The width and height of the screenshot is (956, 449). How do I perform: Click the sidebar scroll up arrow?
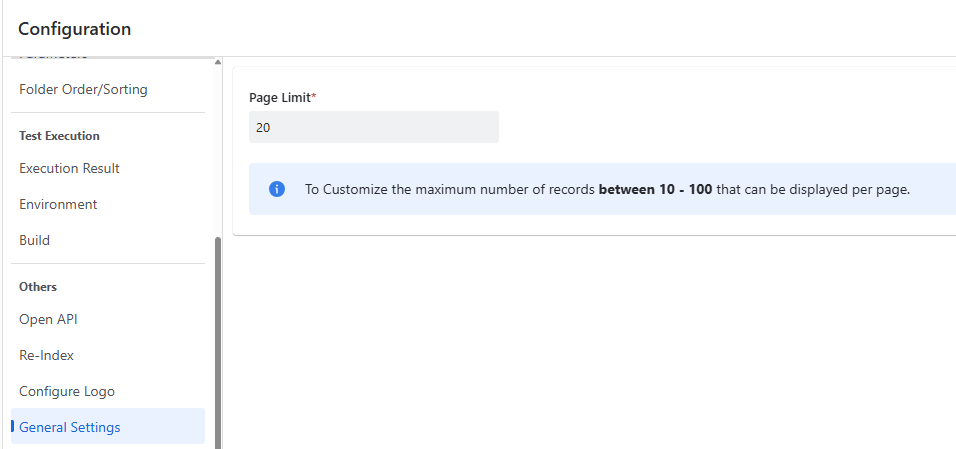pyautogui.click(x=218, y=63)
